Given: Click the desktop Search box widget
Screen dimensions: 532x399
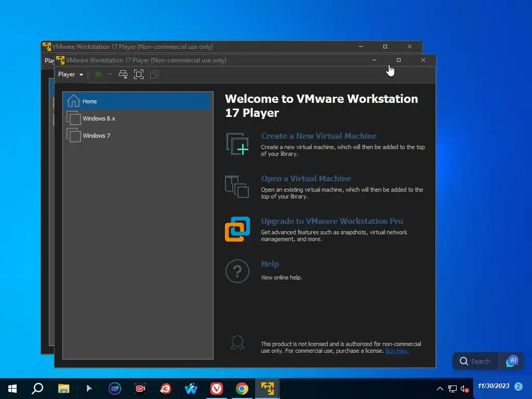Looking at the screenshot, I should point(475,361).
